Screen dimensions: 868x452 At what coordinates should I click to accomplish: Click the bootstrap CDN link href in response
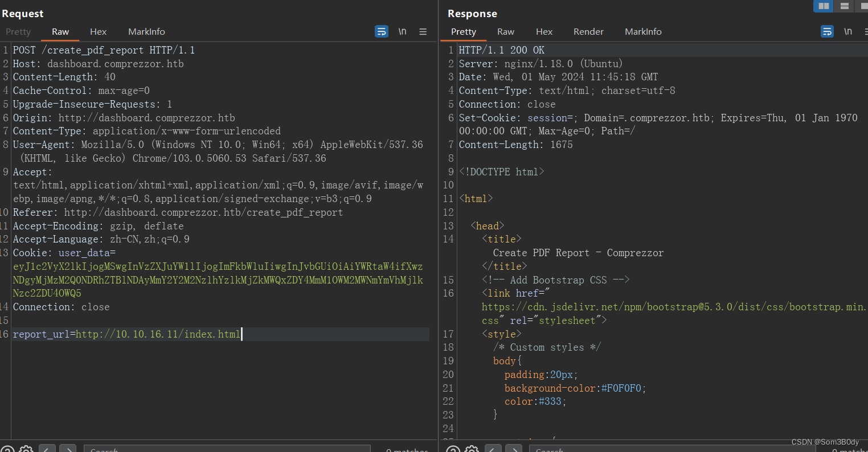(x=674, y=314)
